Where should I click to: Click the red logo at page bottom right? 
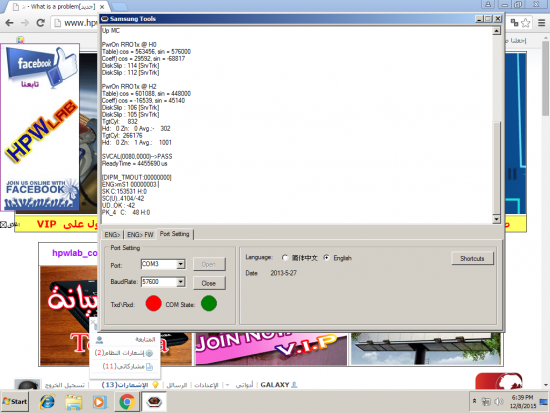pyautogui.click(x=499, y=381)
